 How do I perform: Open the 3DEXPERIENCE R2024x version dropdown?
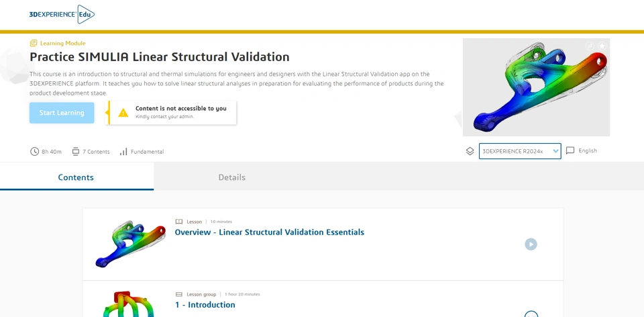[520, 151]
